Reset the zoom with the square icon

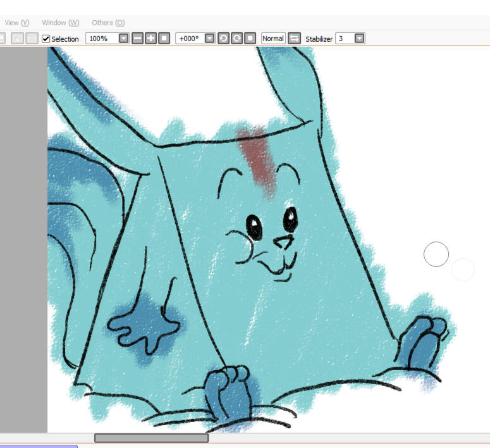[164, 39]
